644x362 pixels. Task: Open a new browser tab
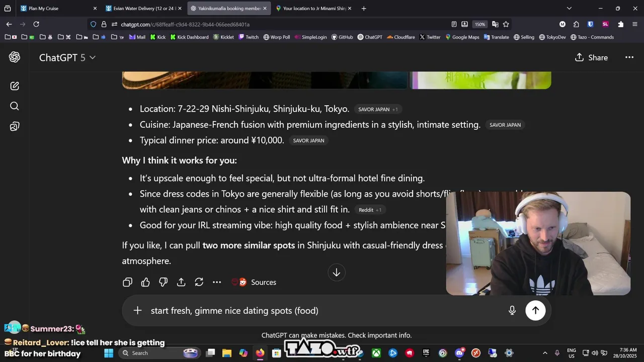coord(364,8)
